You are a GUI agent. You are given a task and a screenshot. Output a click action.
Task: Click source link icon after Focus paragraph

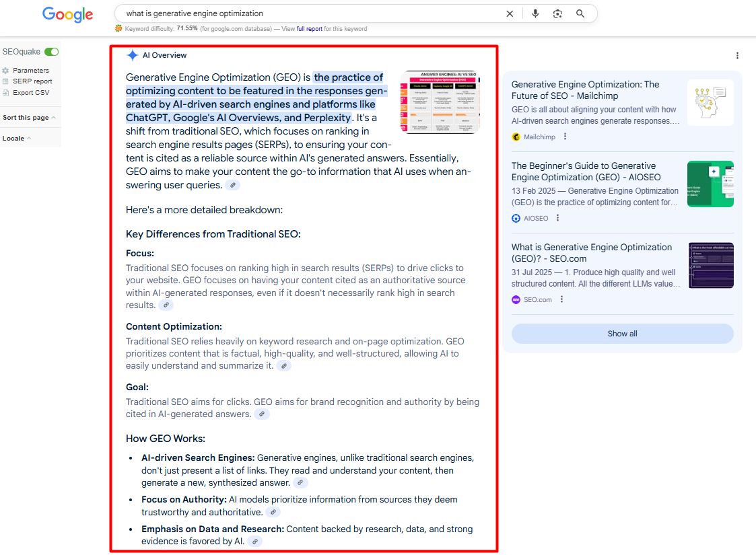pyautogui.click(x=166, y=305)
